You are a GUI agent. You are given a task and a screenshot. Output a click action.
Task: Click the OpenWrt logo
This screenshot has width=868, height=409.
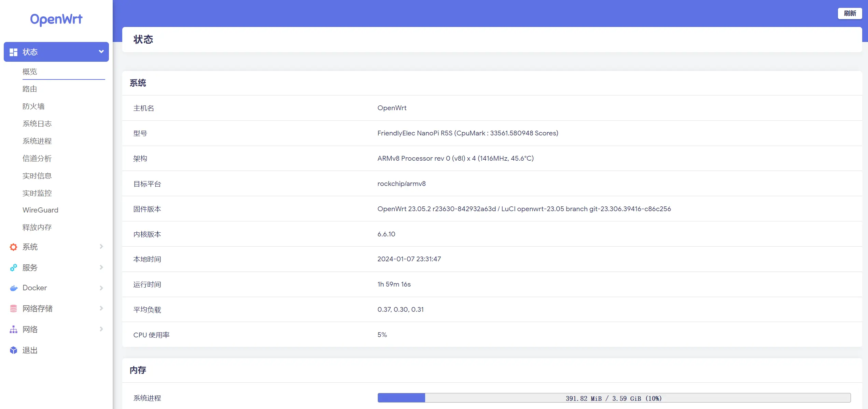[x=56, y=19]
